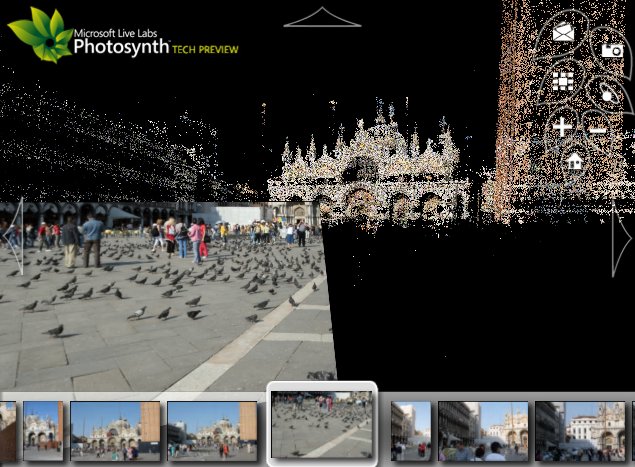Select the rightmost thumbnail in the filmstrip
Image resolution: width=635 pixels, height=467 pixels.
(x=581, y=430)
